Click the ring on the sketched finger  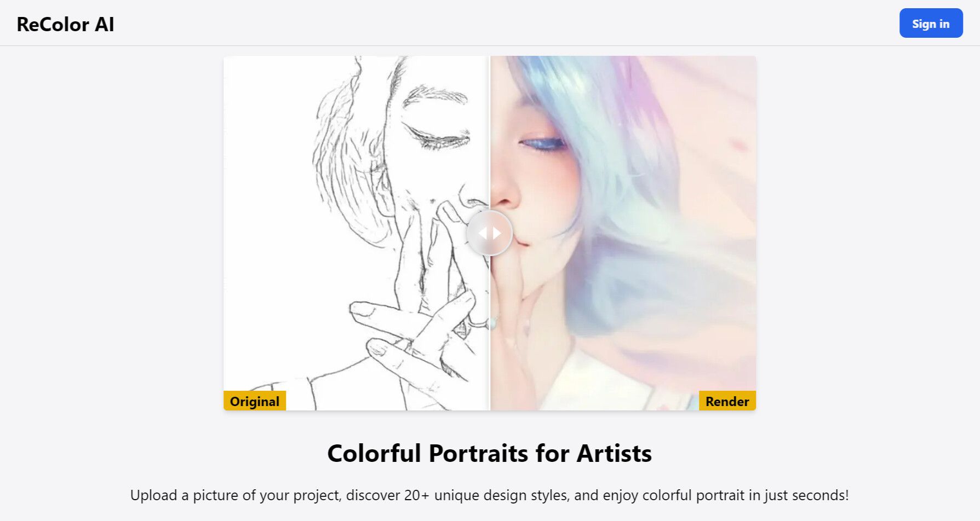click(478, 323)
